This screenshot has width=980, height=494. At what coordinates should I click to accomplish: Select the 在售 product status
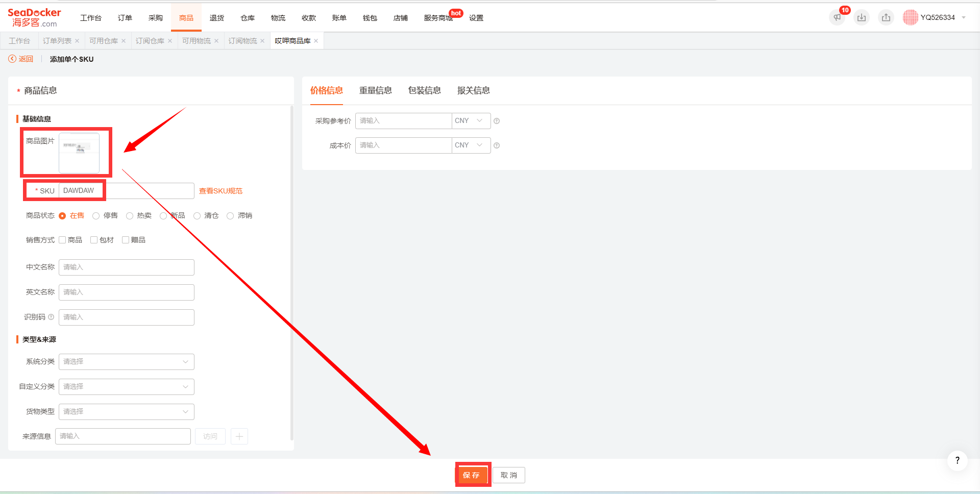[x=62, y=216]
